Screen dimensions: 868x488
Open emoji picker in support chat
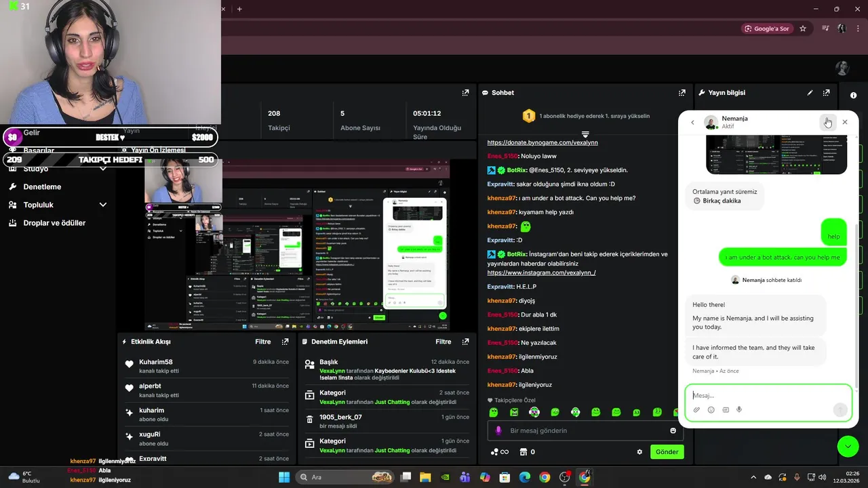pyautogui.click(x=711, y=409)
